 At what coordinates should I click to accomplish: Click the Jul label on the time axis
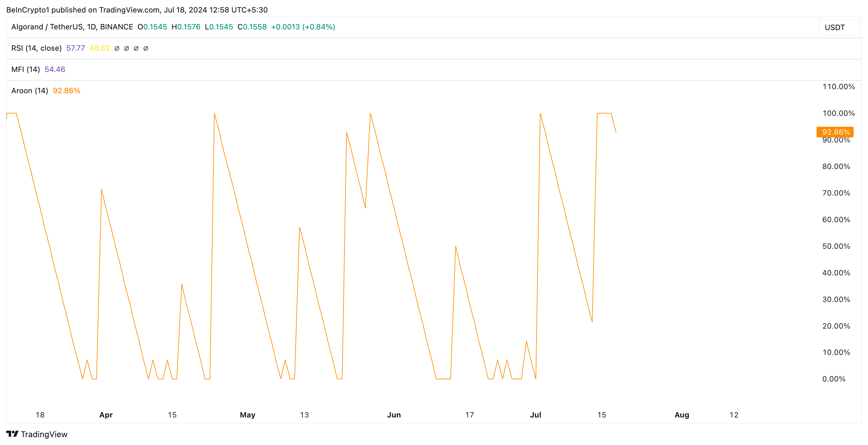tap(536, 415)
